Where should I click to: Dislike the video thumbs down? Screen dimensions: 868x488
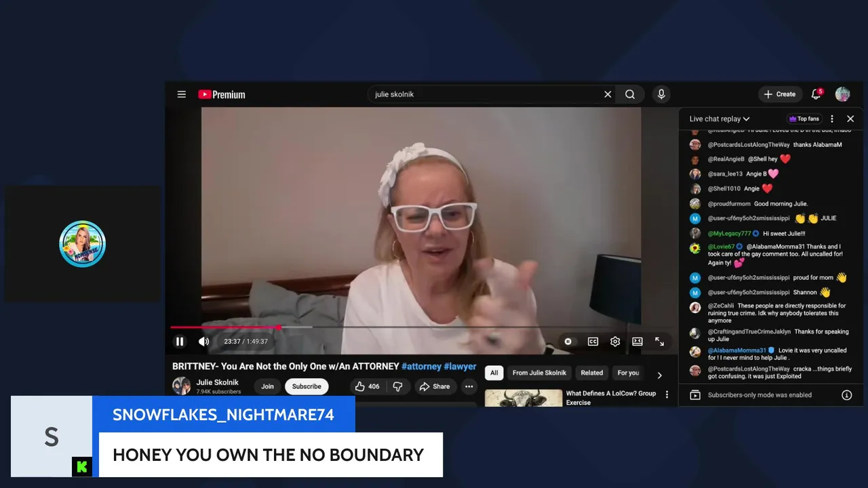[x=398, y=386]
